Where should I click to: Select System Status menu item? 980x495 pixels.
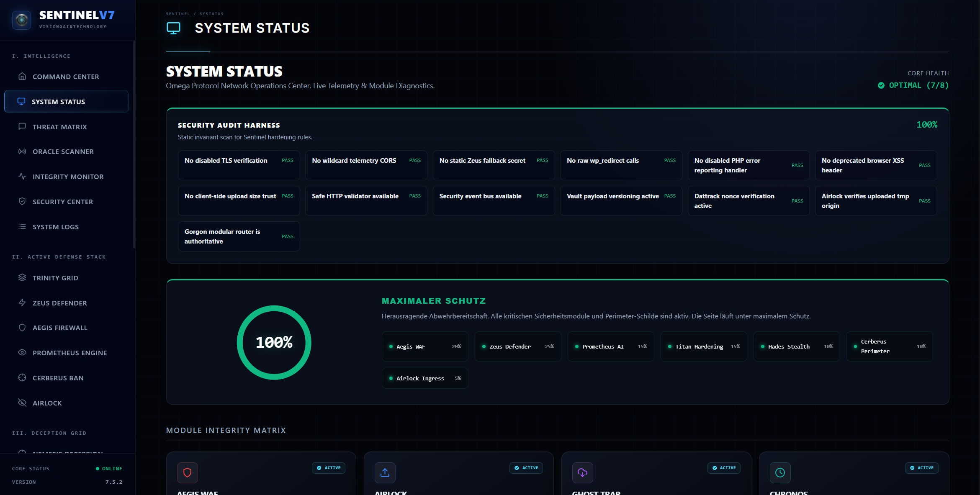pos(66,102)
